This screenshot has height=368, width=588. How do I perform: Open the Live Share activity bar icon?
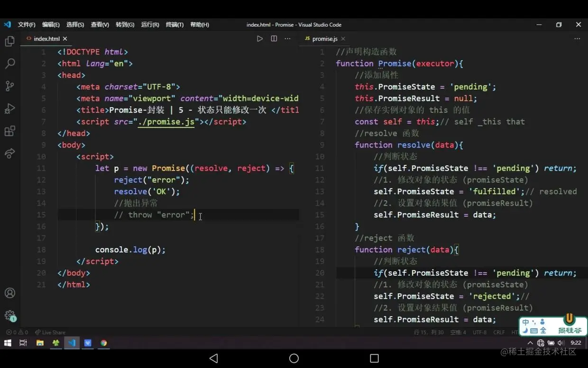[9, 153]
